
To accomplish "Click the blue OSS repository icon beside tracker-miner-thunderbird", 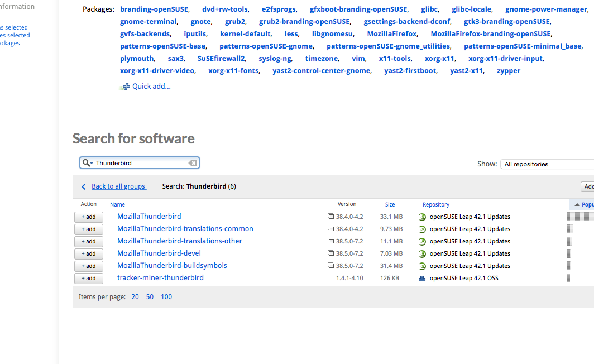I will point(422,277).
